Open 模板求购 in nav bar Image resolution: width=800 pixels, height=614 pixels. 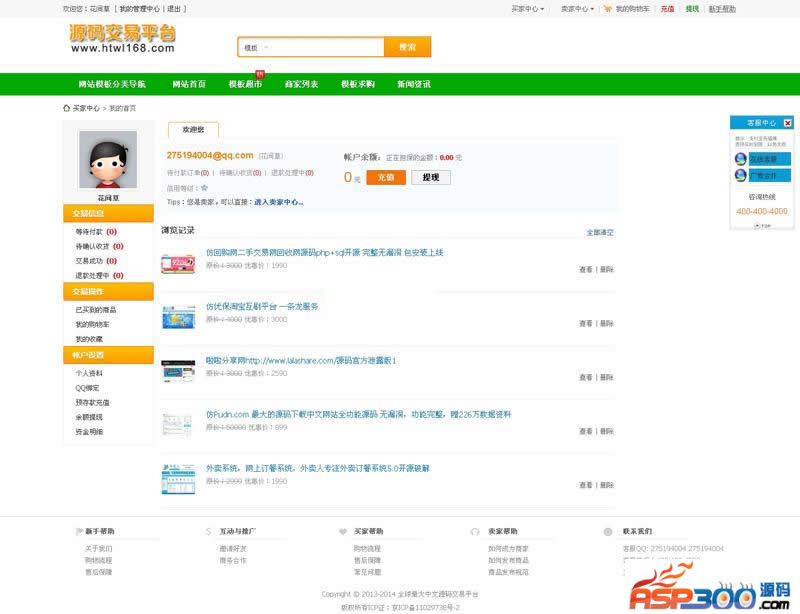click(358, 84)
